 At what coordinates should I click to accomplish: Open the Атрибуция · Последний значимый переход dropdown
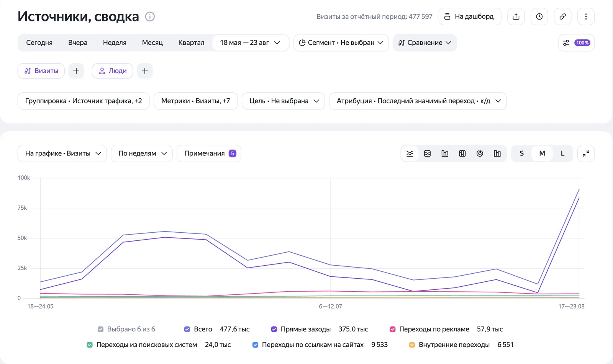click(418, 101)
